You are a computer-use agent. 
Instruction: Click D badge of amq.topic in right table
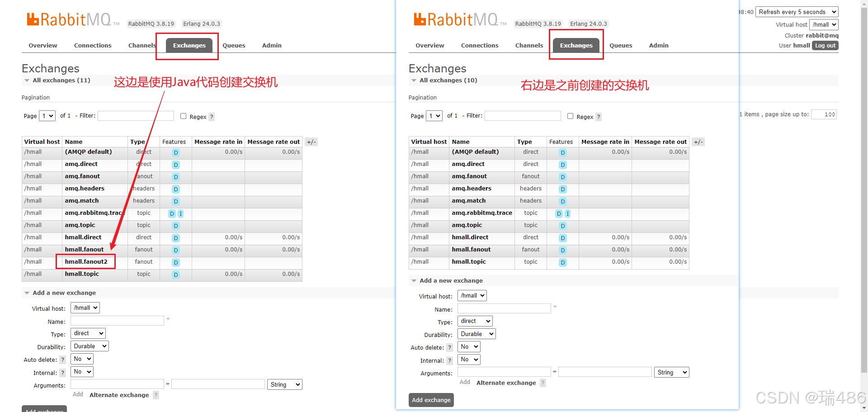563,226
